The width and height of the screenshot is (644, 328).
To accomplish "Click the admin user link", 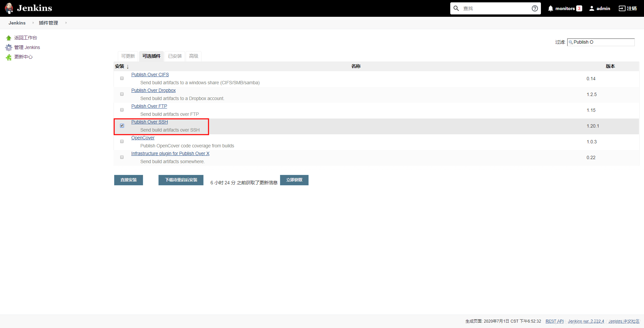I will point(603,8).
